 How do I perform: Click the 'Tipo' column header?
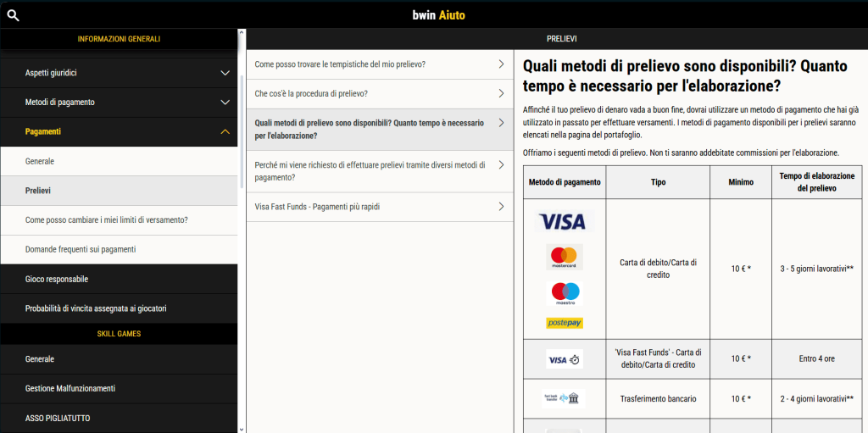(x=658, y=182)
